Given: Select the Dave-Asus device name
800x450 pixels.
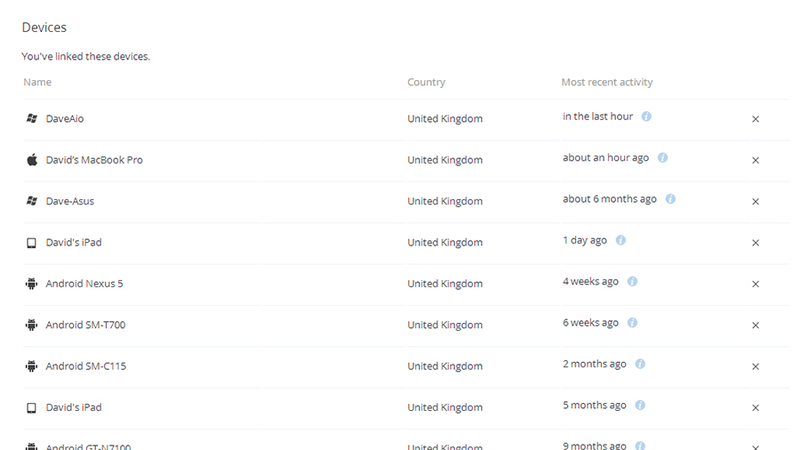Looking at the screenshot, I should [x=70, y=201].
